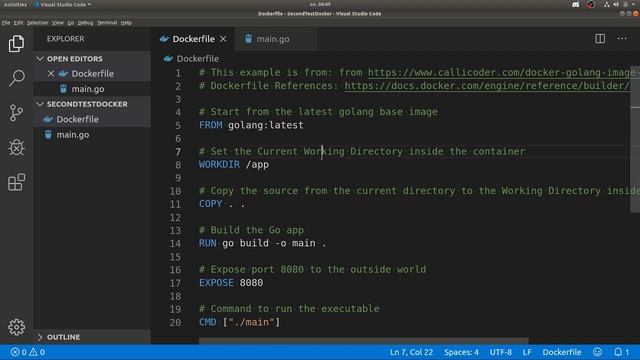Open the Debug view in activity bar

point(16,147)
